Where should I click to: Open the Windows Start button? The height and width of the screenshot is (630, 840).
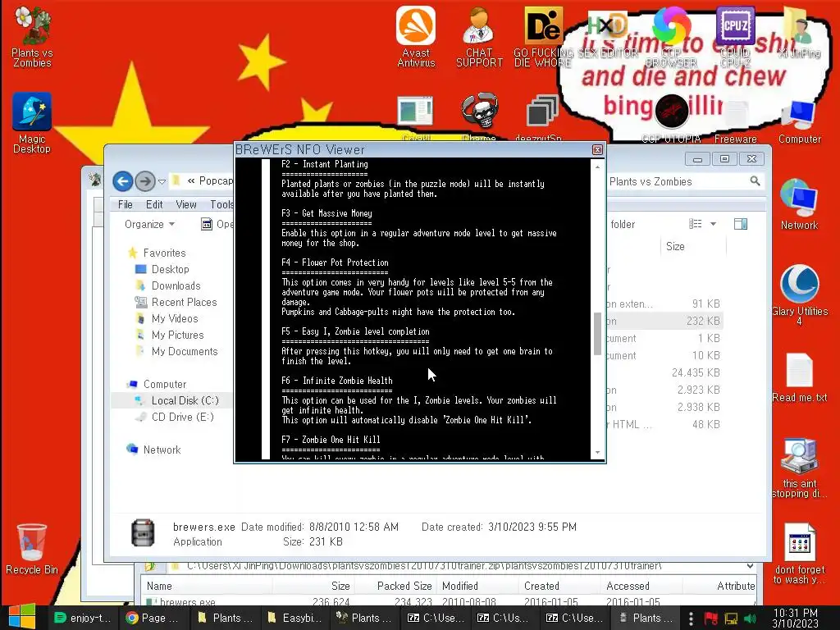point(22,617)
